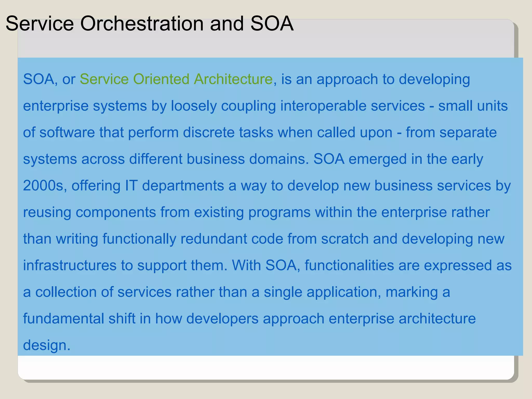Image resolution: width=532 pixels, height=399 pixels.
Task: Click the words 'interoperable services' in paragraph
Action: tap(353, 106)
